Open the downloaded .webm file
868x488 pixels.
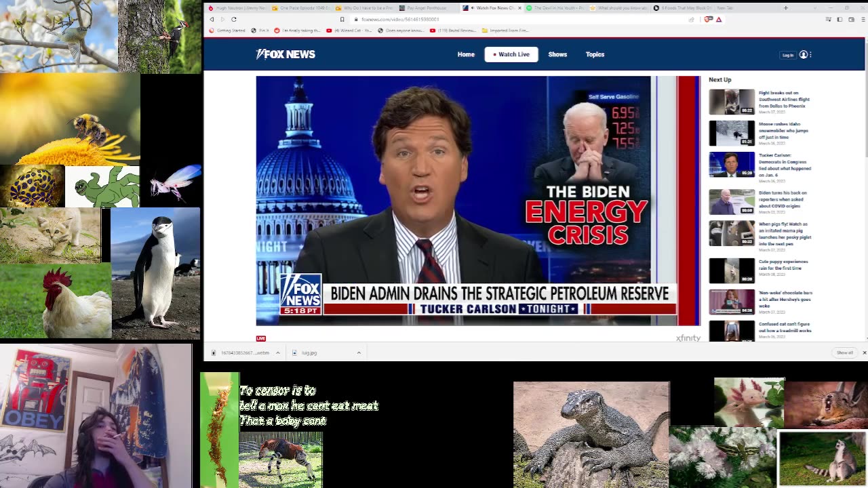coord(241,352)
